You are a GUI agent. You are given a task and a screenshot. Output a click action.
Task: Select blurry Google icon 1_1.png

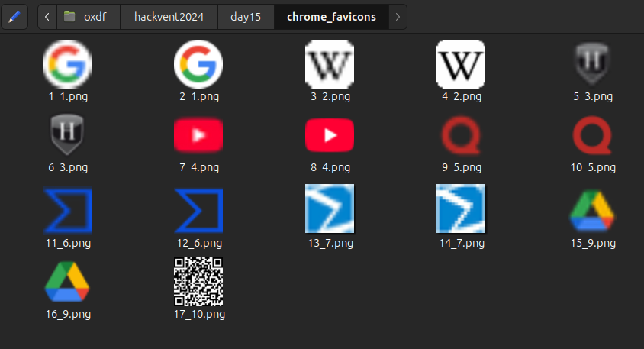(x=67, y=63)
